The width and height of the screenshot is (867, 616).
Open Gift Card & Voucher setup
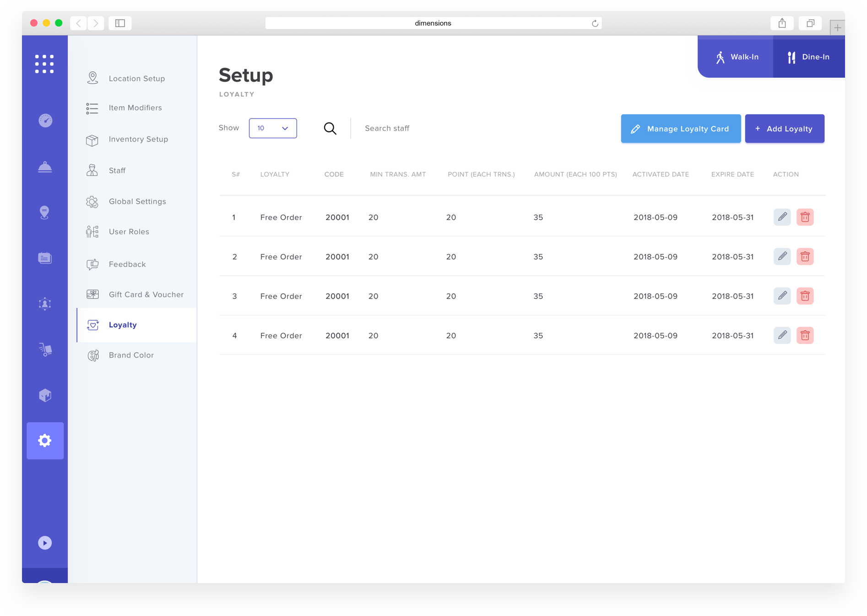point(146,294)
